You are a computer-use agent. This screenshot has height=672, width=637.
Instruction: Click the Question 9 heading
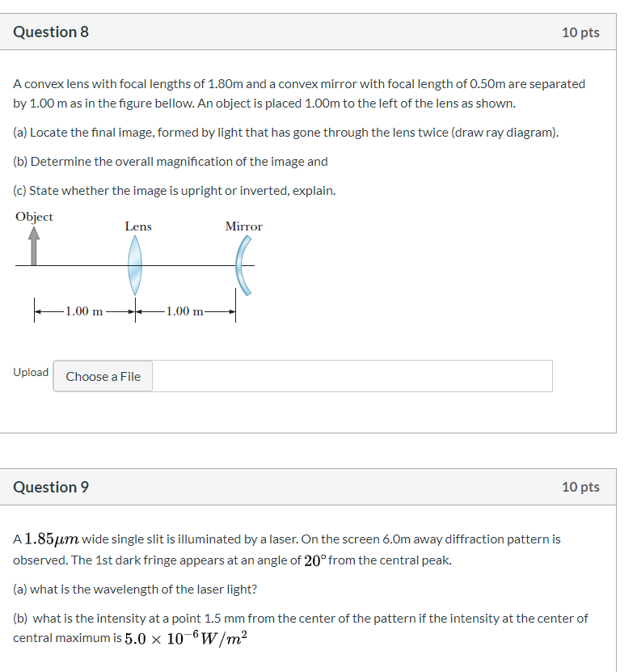point(51,488)
